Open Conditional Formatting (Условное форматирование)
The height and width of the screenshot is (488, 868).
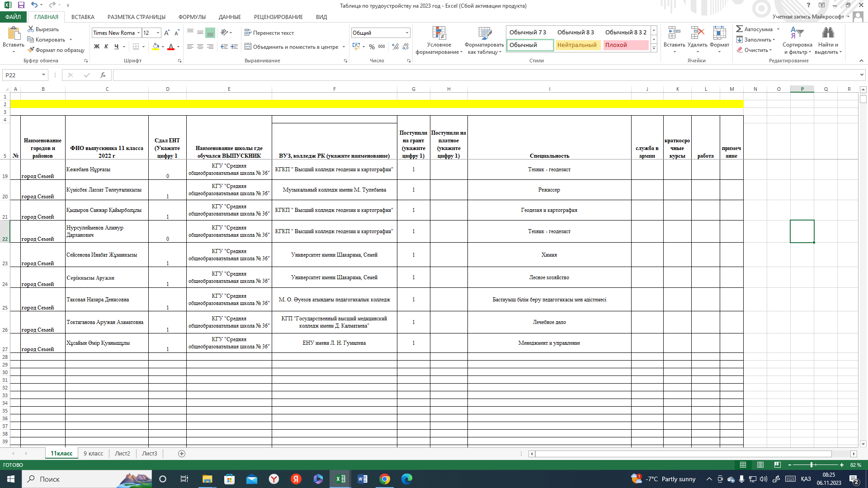coord(439,41)
